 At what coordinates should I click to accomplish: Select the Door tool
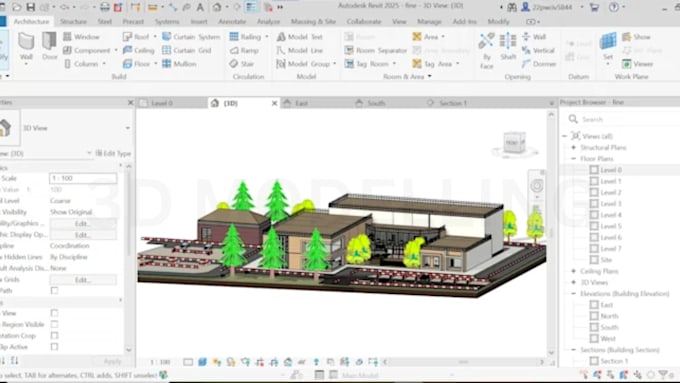click(x=49, y=46)
